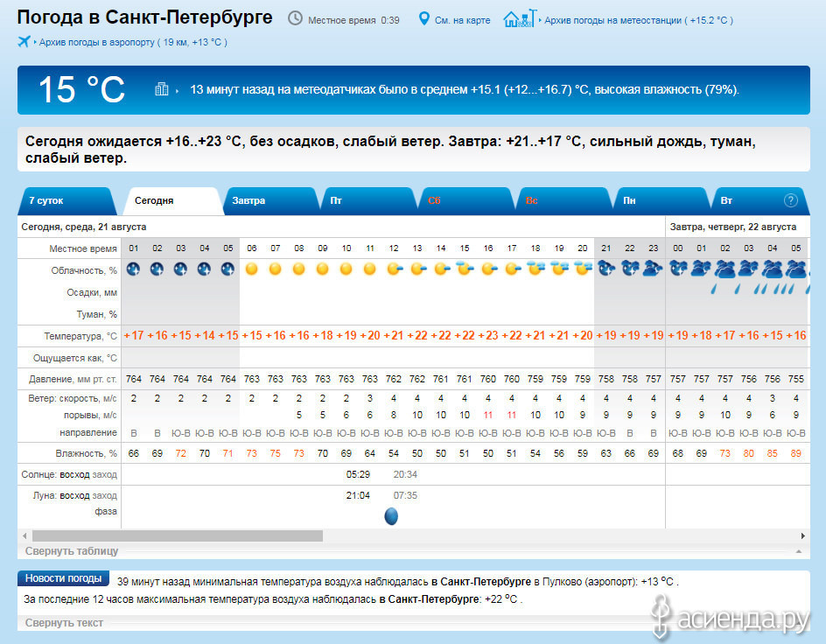Click moonset time '07:35'

click(405, 495)
